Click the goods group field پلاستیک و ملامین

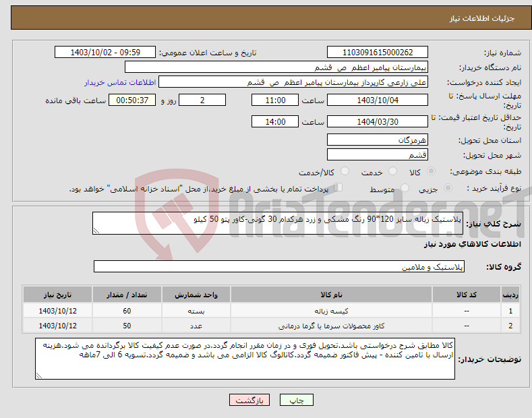tap(279, 267)
